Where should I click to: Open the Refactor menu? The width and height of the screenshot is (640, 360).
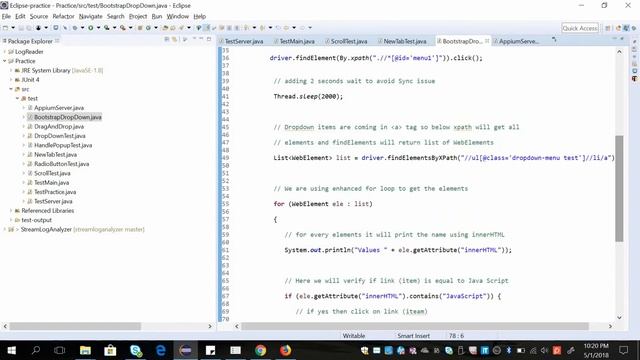click(x=63, y=16)
